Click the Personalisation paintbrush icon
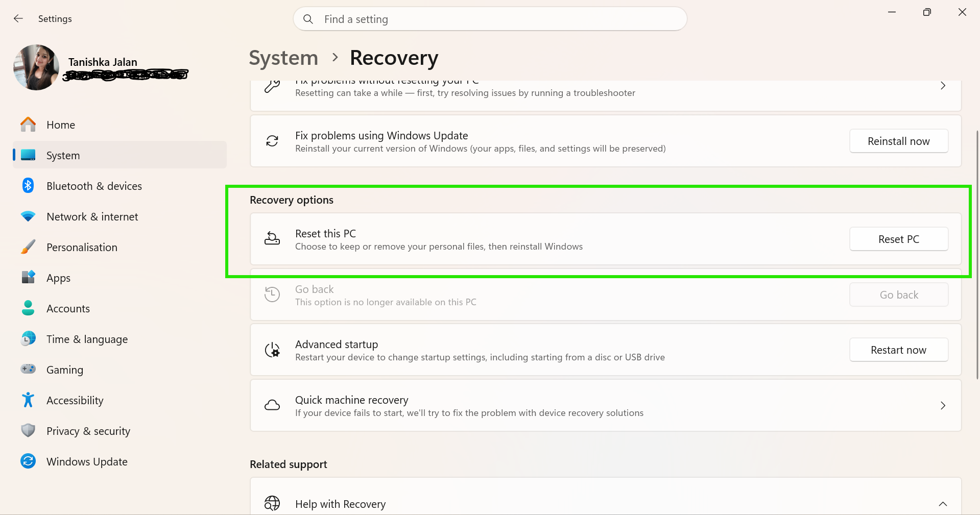 (28, 247)
